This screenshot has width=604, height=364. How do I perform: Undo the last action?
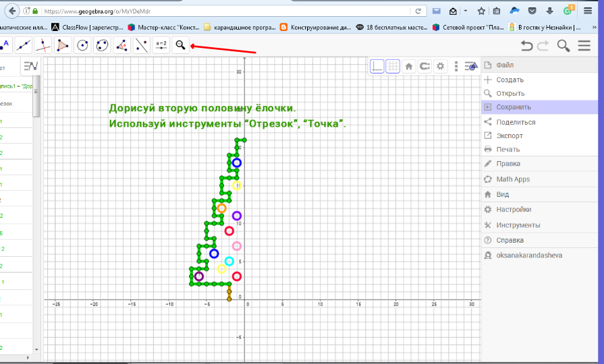click(x=526, y=46)
